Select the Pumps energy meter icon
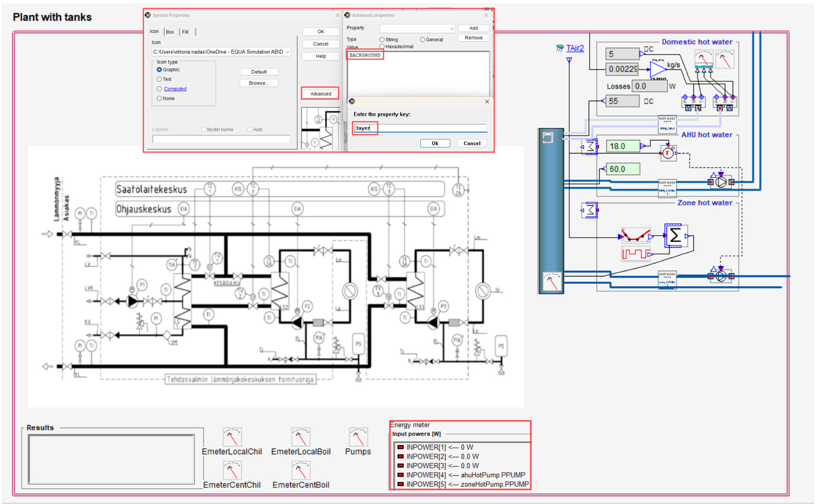 pos(358,437)
